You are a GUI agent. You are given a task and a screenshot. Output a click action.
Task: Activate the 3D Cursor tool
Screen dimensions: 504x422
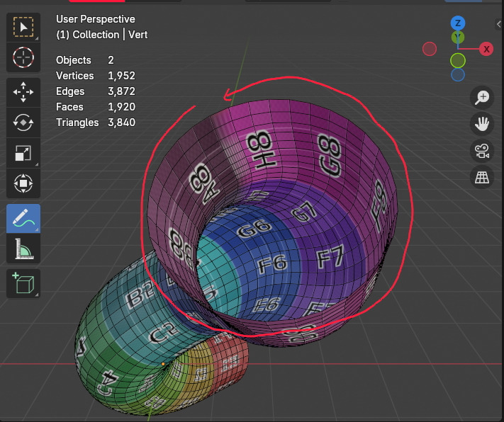coord(23,57)
